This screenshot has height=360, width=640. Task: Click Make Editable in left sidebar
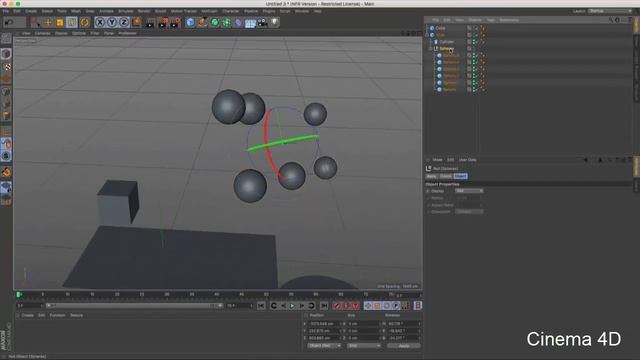[6, 39]
